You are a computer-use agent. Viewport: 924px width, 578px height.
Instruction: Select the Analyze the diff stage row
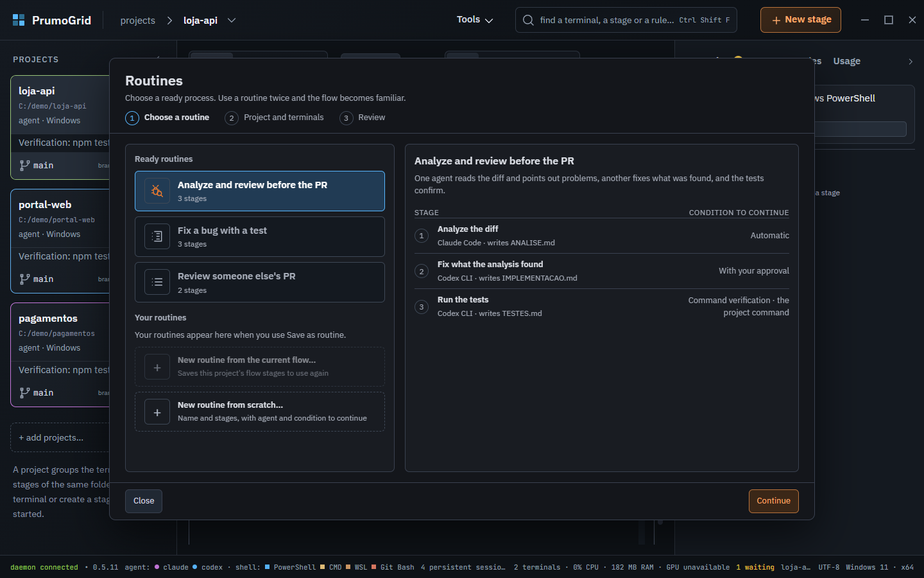(x=602, y=236)
